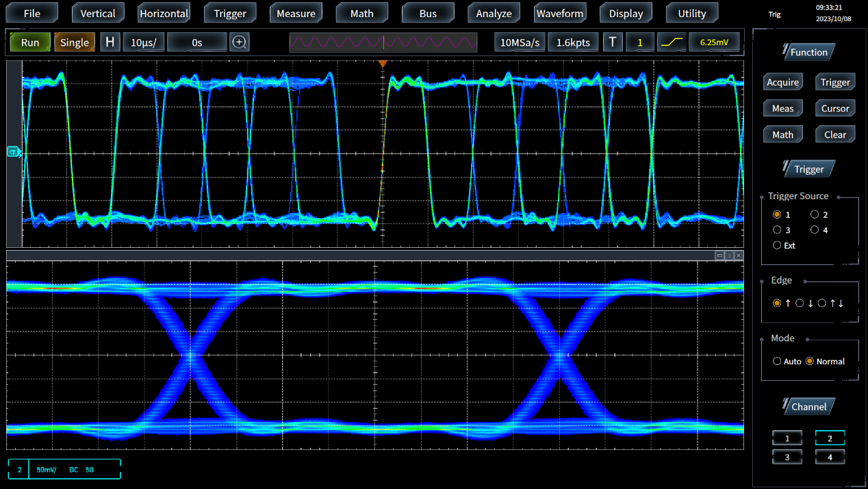Open the 10µs/ timebase scale selector

tap(144, 42)
